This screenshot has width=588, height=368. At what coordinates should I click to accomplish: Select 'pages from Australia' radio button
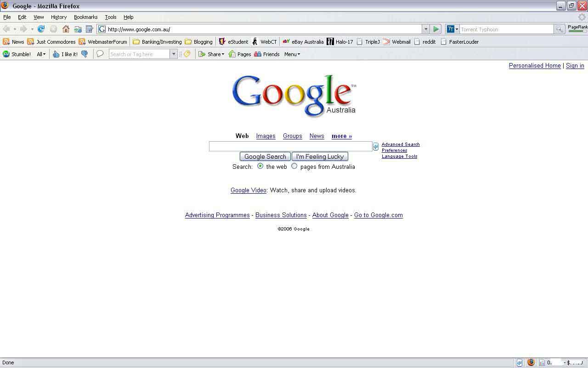pyautogui.click(x=294, y=166)
